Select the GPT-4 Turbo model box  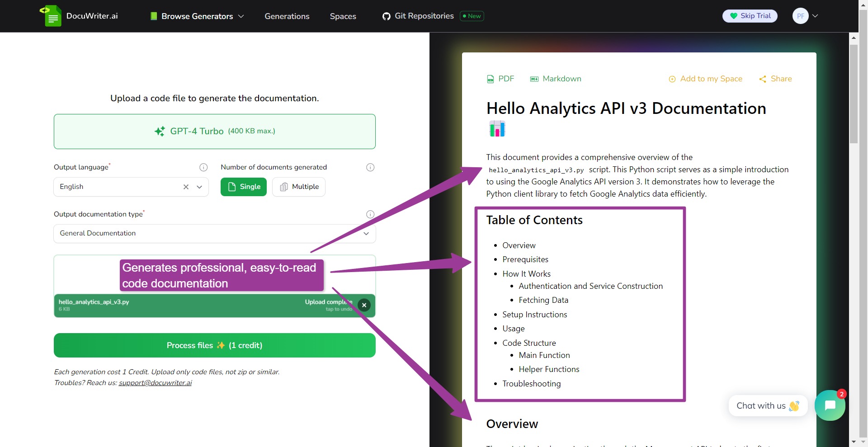pos(215,132)
